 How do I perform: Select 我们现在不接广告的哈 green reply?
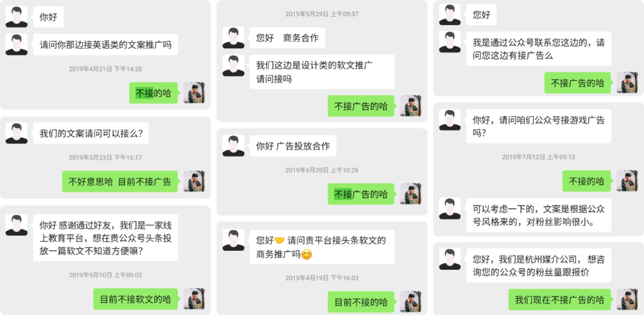coord(560,300)
